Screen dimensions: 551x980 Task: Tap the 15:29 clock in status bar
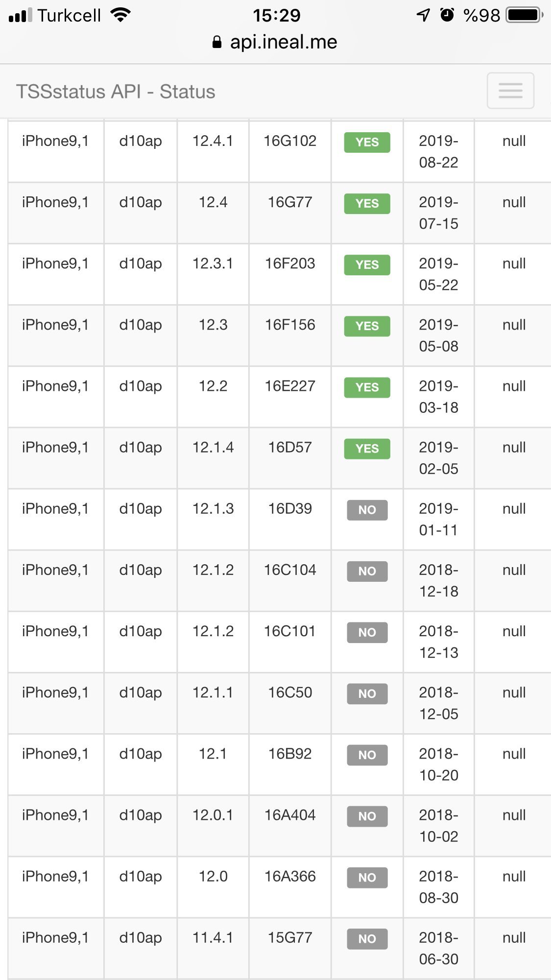[276, 15]
